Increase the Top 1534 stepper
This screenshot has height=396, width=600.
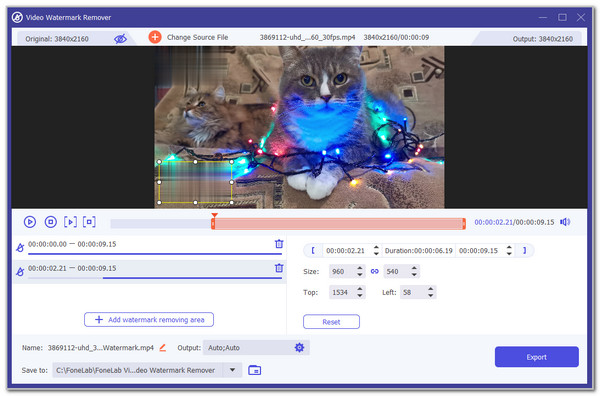[359, 289]
